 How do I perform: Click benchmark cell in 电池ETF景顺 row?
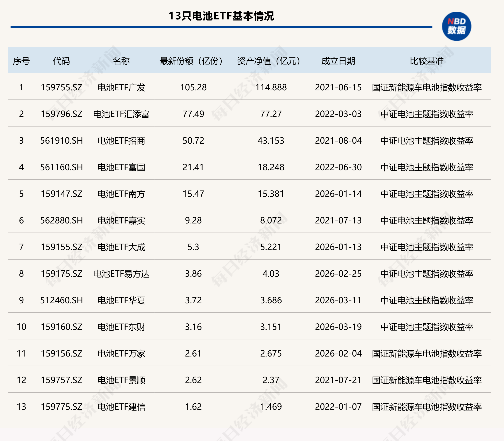pos(427,380)
